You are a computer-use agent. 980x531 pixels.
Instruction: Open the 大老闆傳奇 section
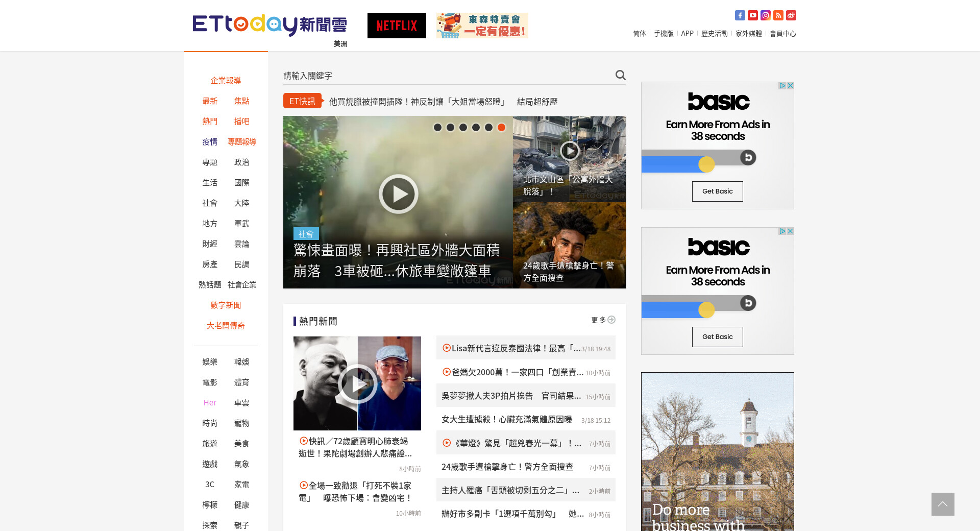[226, 326]
